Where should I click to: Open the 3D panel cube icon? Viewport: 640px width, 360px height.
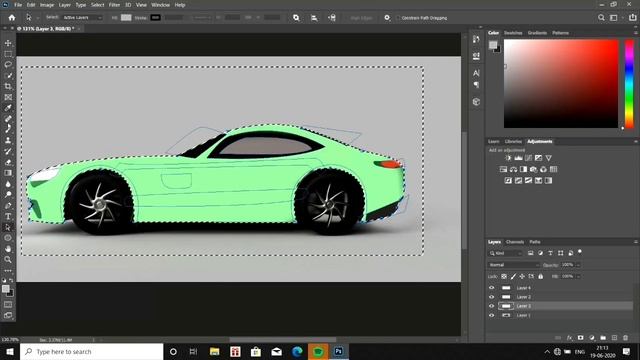tap(476, 102)
